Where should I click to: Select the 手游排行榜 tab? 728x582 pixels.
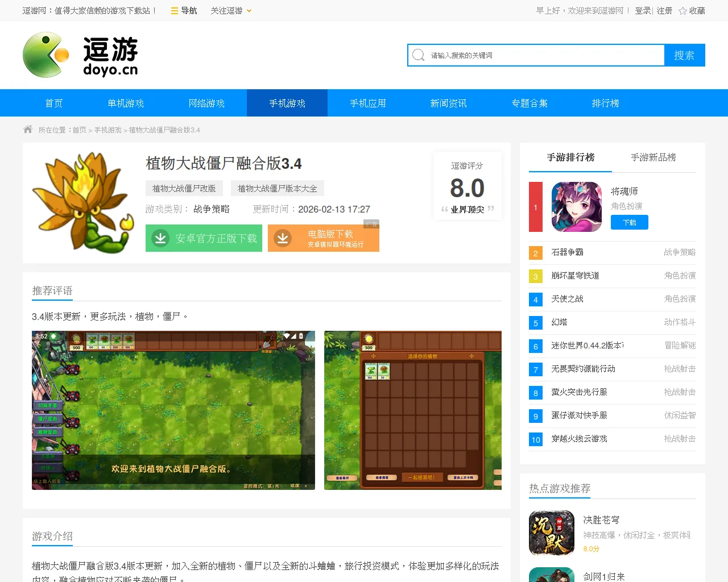click(x=570, y=157)
